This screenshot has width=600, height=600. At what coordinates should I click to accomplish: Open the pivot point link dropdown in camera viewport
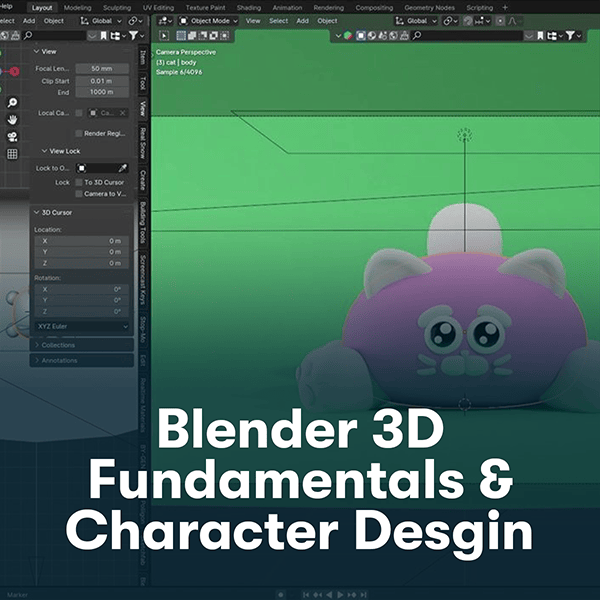coord(450,21)
